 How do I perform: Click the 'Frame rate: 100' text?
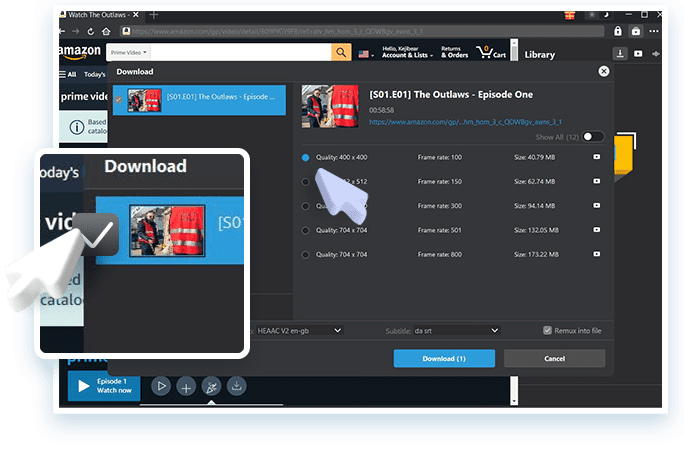pos(439,157)
